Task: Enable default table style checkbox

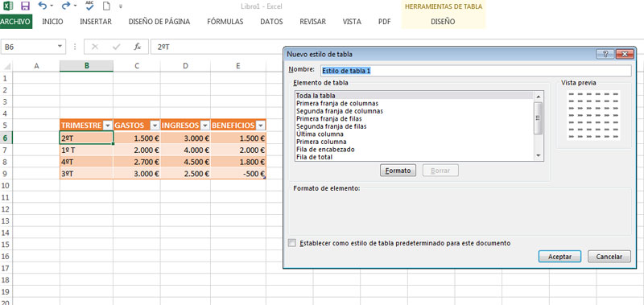Action: [x=292, y=243]
